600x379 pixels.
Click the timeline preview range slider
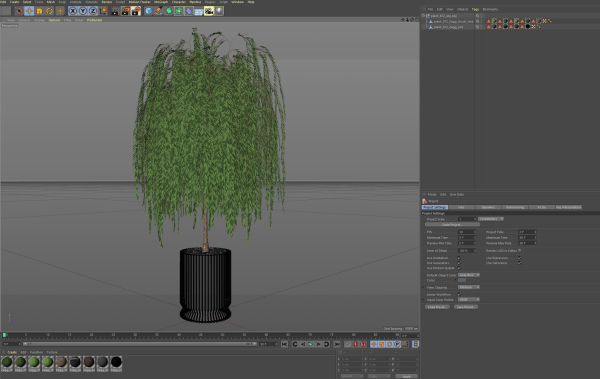pyautogui.click(x=140, y=344)
